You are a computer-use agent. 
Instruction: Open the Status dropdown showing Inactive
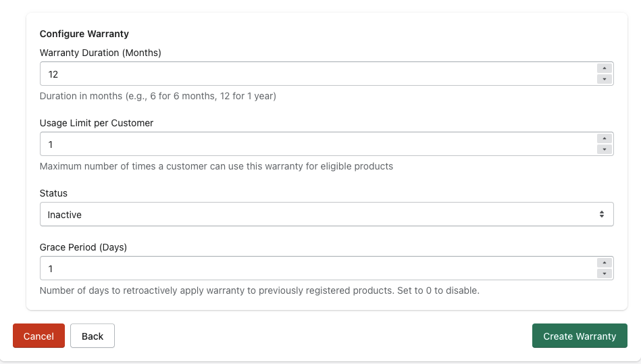pos(326,214)
